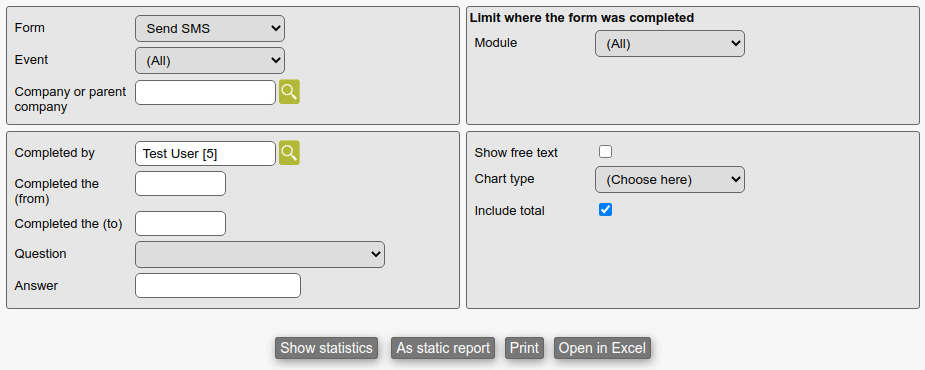Open the Form dropdown showing Send SMS
Image resolution: width=925 pixels, height=370 pixels.
click(x=209, y=28)
